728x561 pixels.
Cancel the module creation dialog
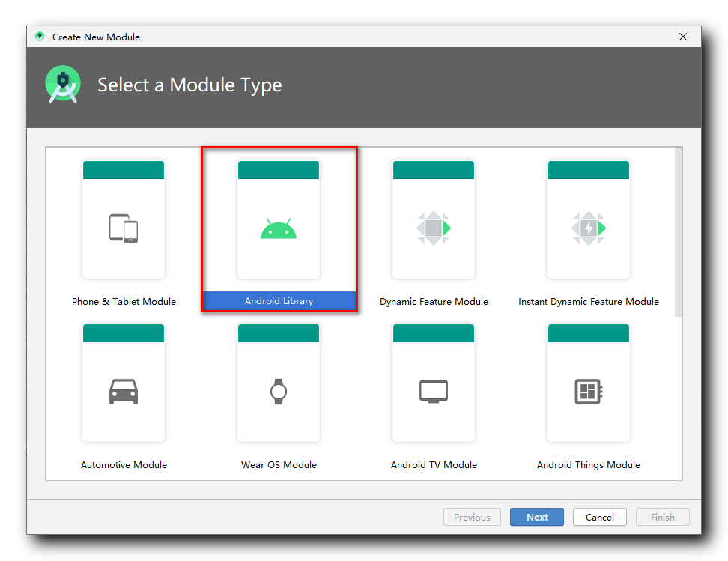point(599,517)
